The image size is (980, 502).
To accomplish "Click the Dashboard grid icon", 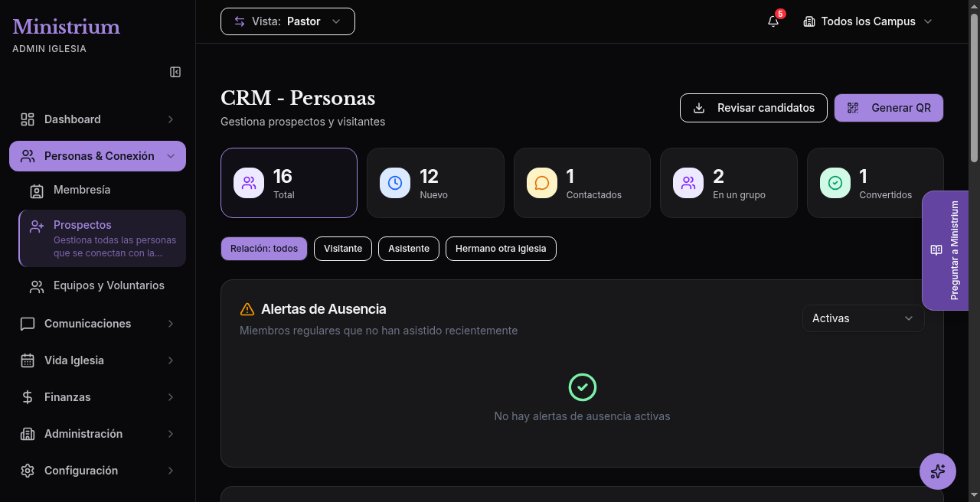I will tap(28, 119).
